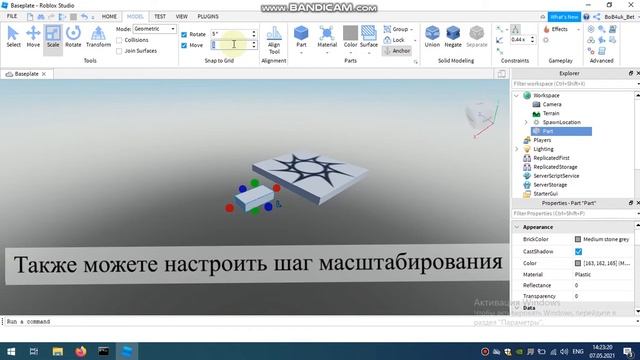
Task: Click the Separate solid modeling icon
Action: (476, 33)
